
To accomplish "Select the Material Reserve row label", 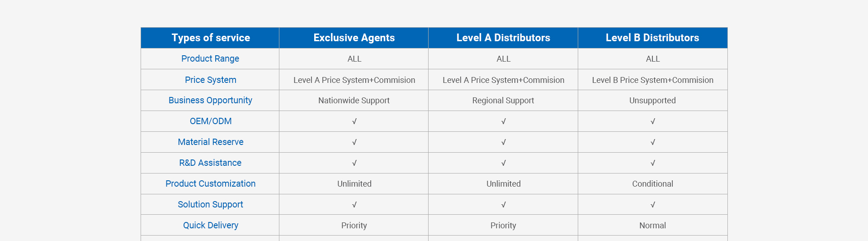I will pyautogui.click(x=210, y=142).
